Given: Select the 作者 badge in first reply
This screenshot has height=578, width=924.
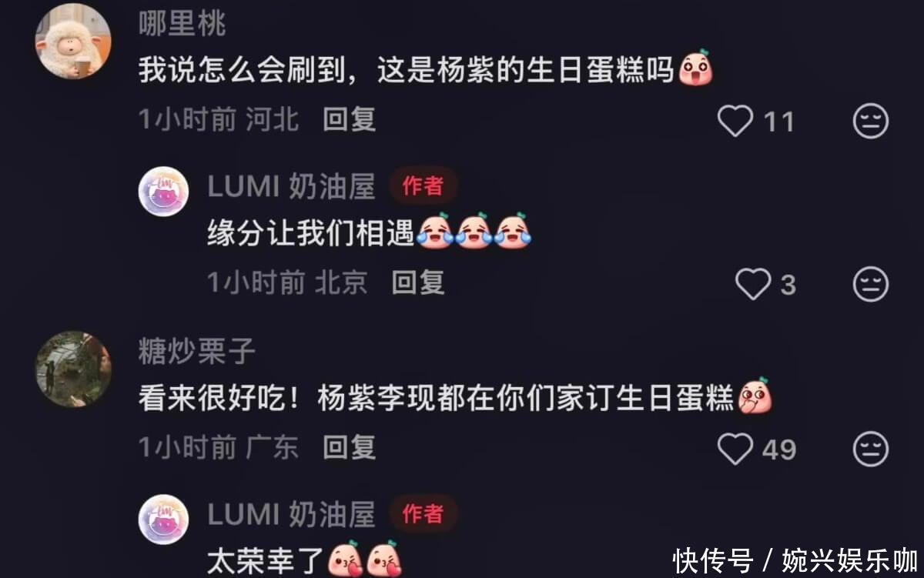Looking at the screenshot, I should [x=423, y=185].
